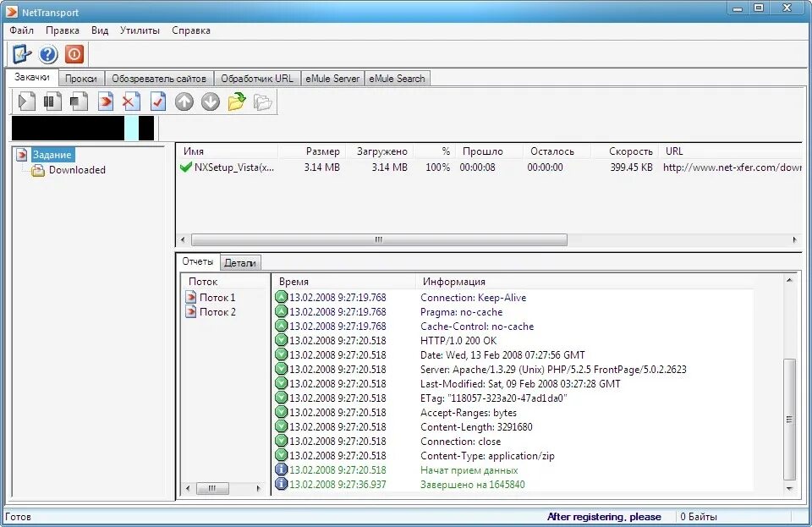Click the black download progress block graph

click(x=83, y=128)
